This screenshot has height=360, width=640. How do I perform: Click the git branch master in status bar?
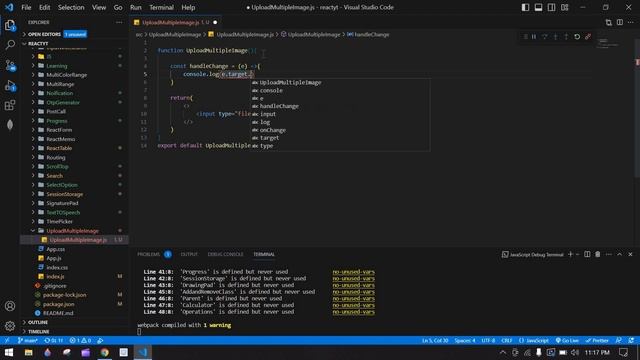click(28, 340)
